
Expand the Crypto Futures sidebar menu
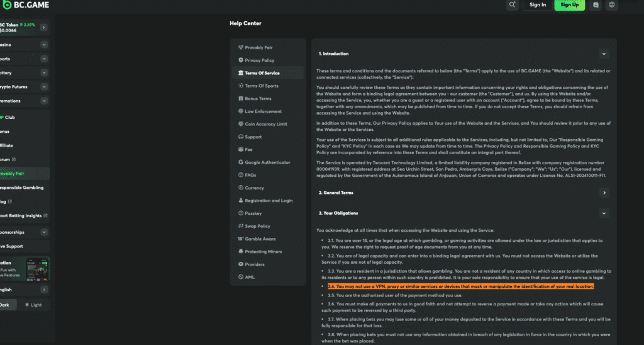[43, 87]
